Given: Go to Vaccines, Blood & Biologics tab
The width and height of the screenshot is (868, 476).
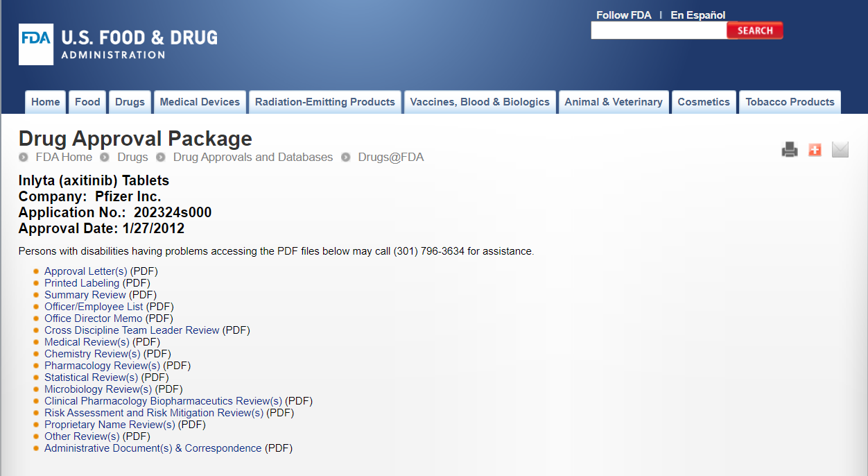Looking at the screenshot, I should pyautogui.click(x=480, y=102).
